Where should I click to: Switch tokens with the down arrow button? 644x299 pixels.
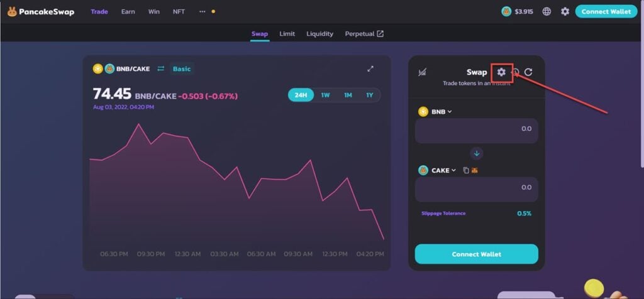pyautogui.click(x=477, y=153)
